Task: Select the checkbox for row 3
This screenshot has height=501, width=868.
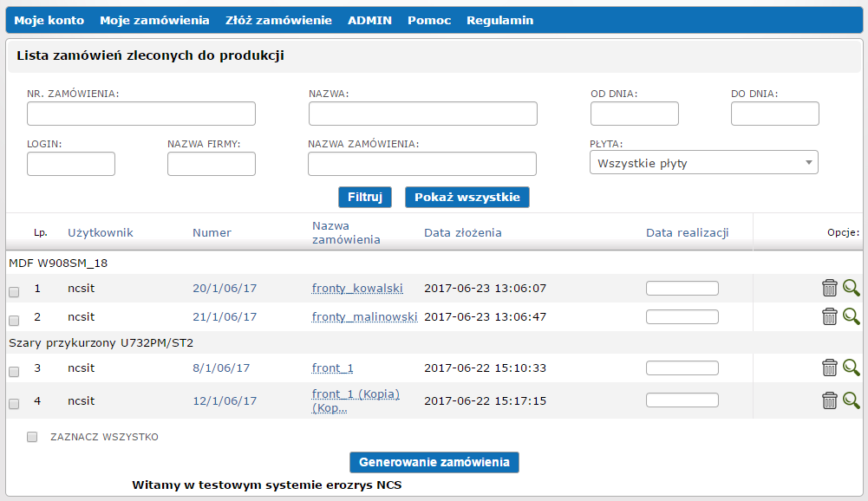Action: [x=14, y=372]
